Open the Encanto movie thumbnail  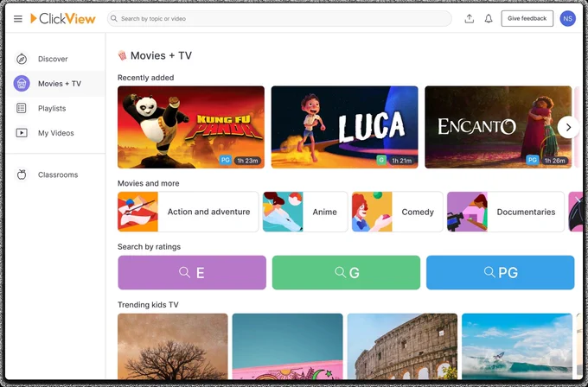click(x=498, y=127)
